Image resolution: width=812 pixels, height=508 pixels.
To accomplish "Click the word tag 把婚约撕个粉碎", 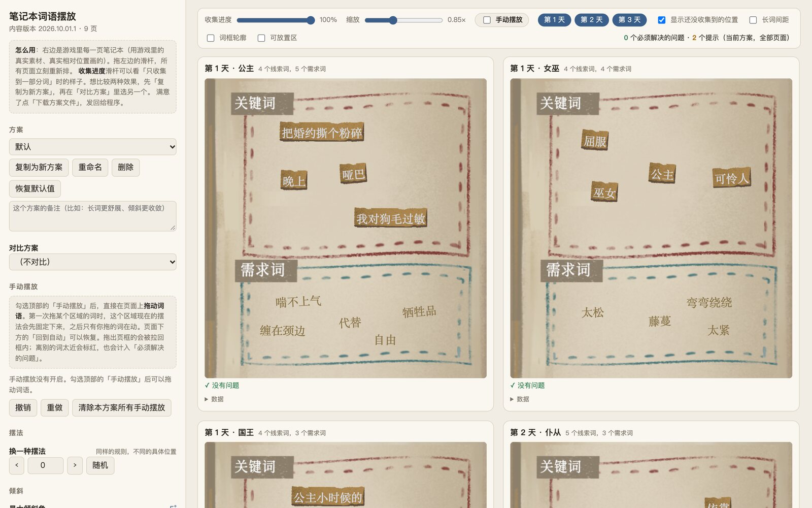I will coord(322,133).
